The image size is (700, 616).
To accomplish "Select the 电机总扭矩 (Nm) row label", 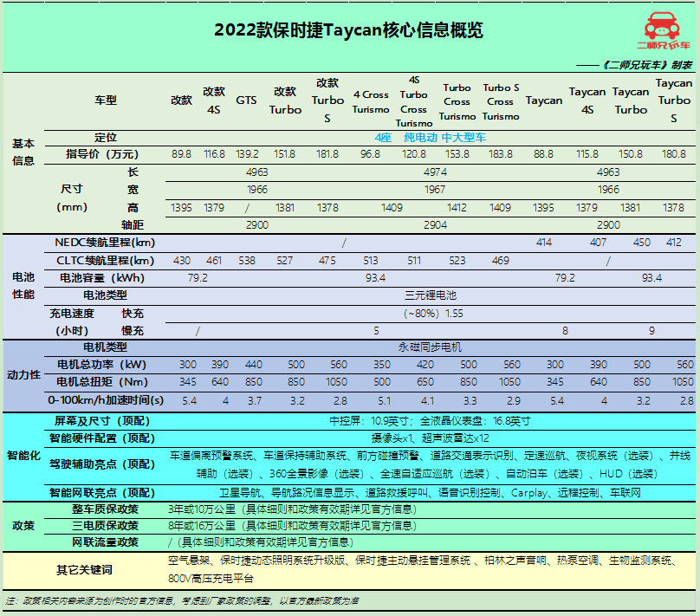I will point(101,382).
